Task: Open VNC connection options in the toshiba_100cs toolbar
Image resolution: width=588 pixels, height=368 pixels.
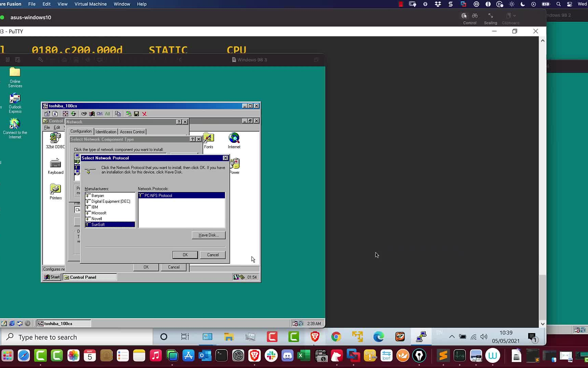Action: pyautogui.click(x=47, y=114)
